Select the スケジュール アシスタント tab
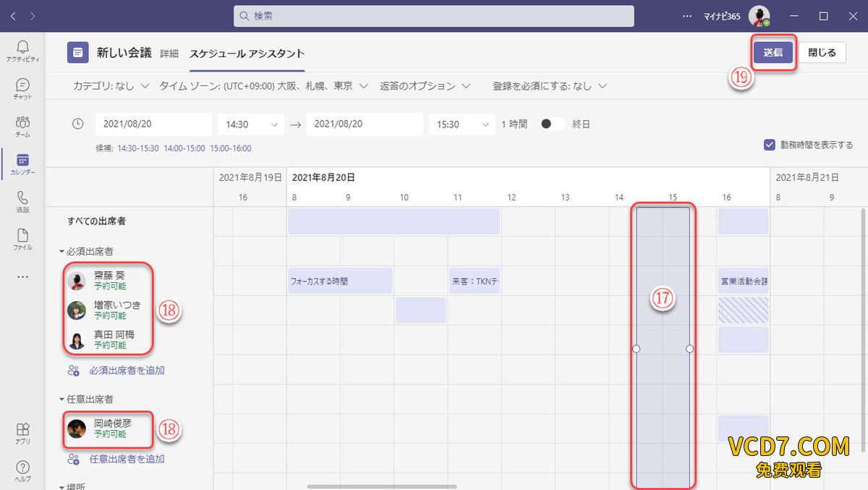Viewport: 868px width, 490px height. point(247,54)
